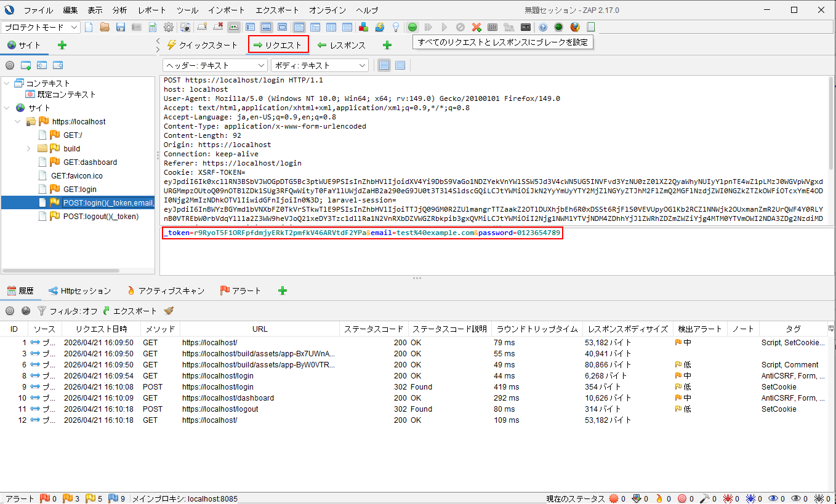Switch to the アクティブスキャン tab
This screenshot has height=504, width=836.
pyautogui.click(x=165, y=290)
